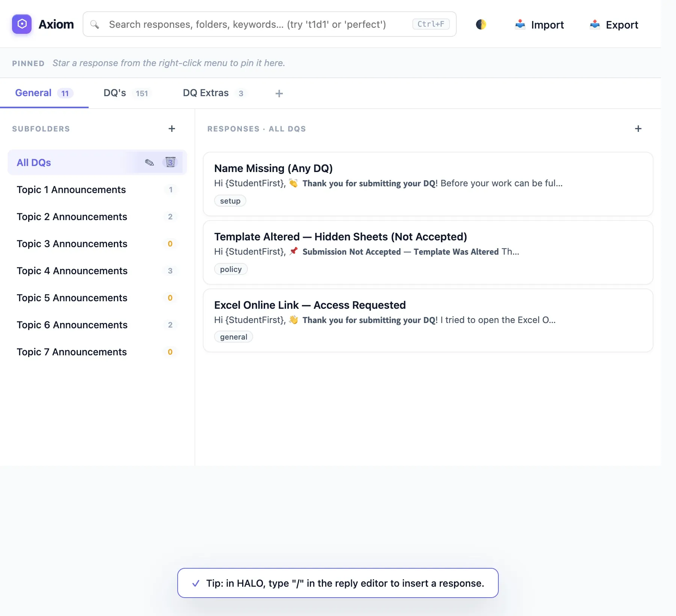
Task: Click the magnifying glass search icon
Action: (95, 24)
